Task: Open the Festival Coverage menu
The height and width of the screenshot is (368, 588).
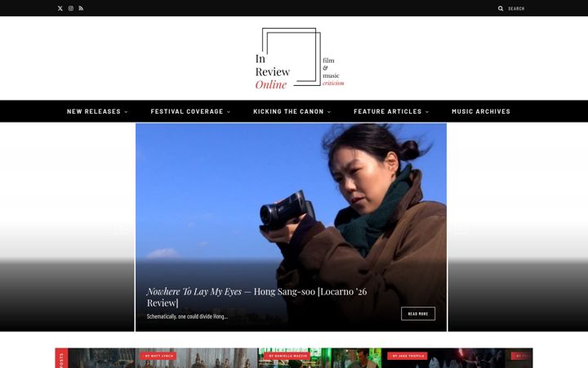Action: (x=187, y=111)
